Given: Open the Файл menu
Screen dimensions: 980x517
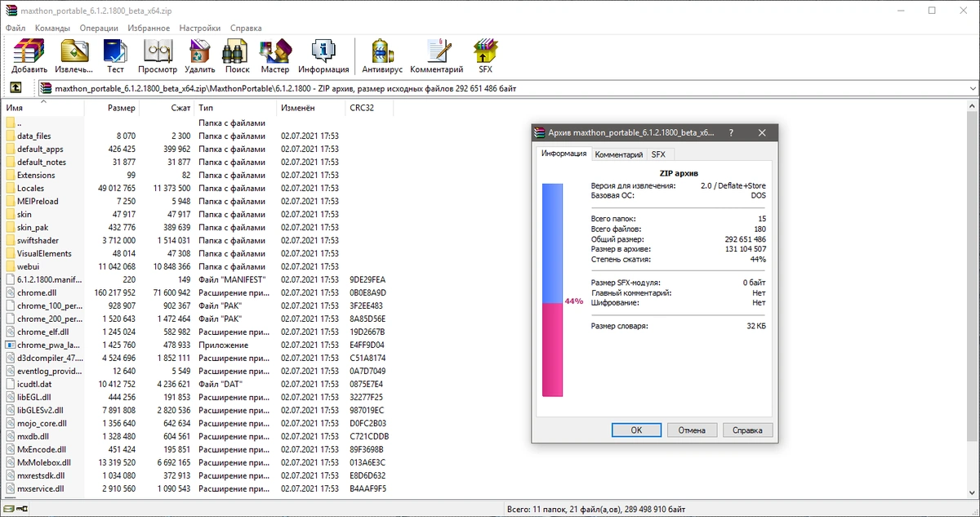Looking at the screenshot, I should click(16, 28).
